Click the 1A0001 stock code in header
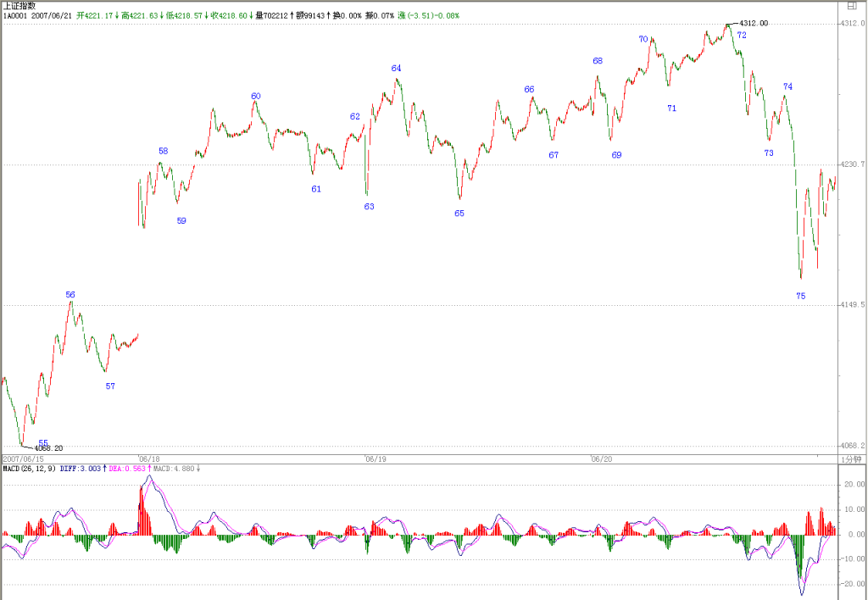Image resolution: width=868 pixels, height=600 pixels. pos(15,15)
